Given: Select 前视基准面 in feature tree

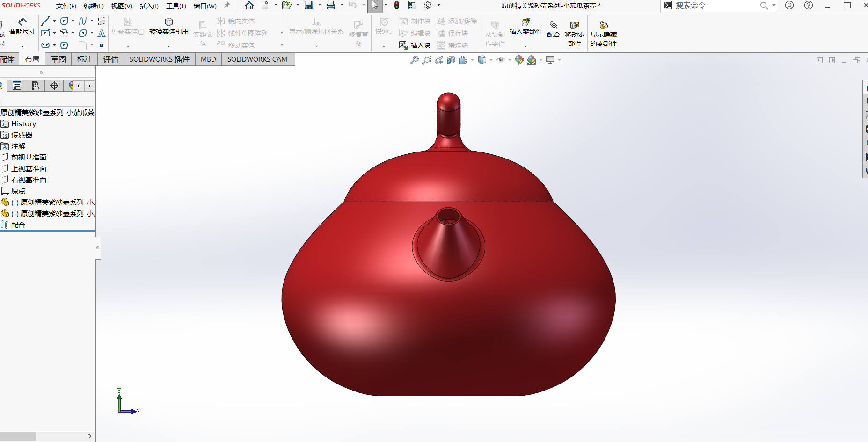Looking at the screenshot, I should 29,158.
